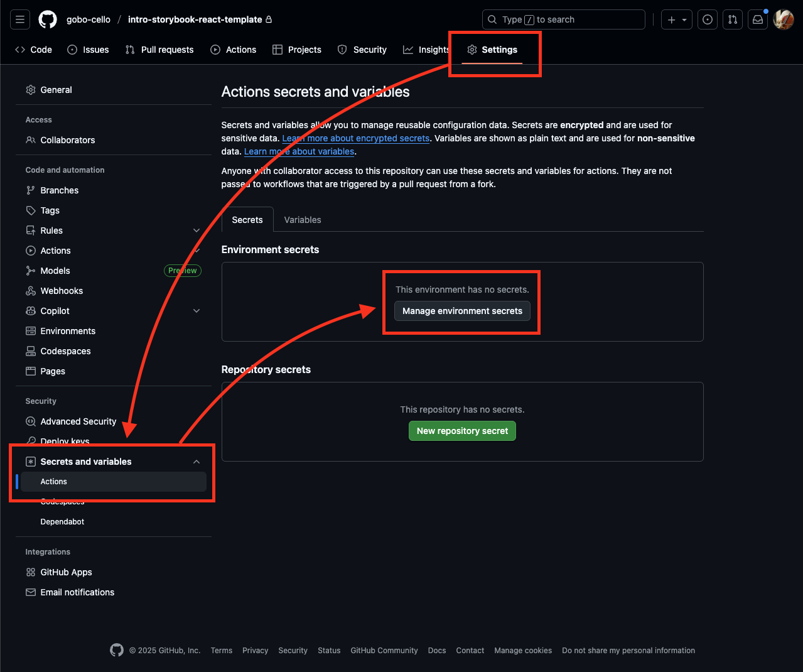Open the gobo-cello owner link
This screenshot has width=803, height=672.
point(89,19)
